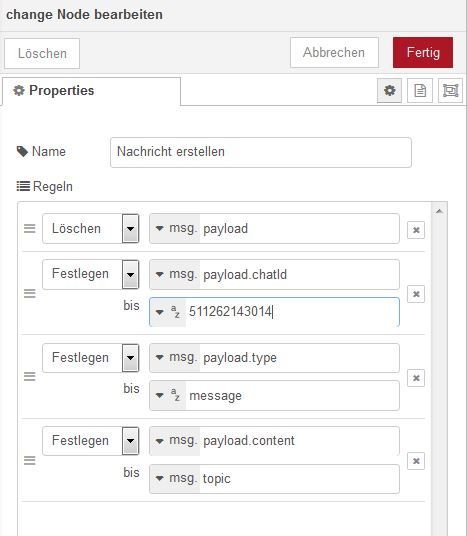The width and height of the screenshot is (467, 536).
Task: Open Festlegen dropdown for payload.chatId
Action: 91,274
